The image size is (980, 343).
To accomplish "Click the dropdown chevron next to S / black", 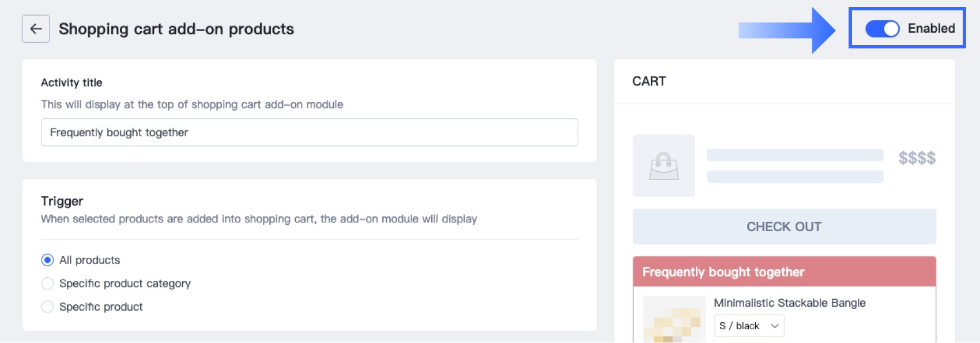I will (x=775, y=326).
